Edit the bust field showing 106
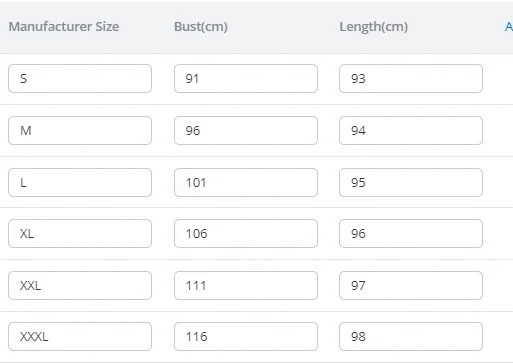The height and width of the screenshot is (364, 513). coord(246,234)
